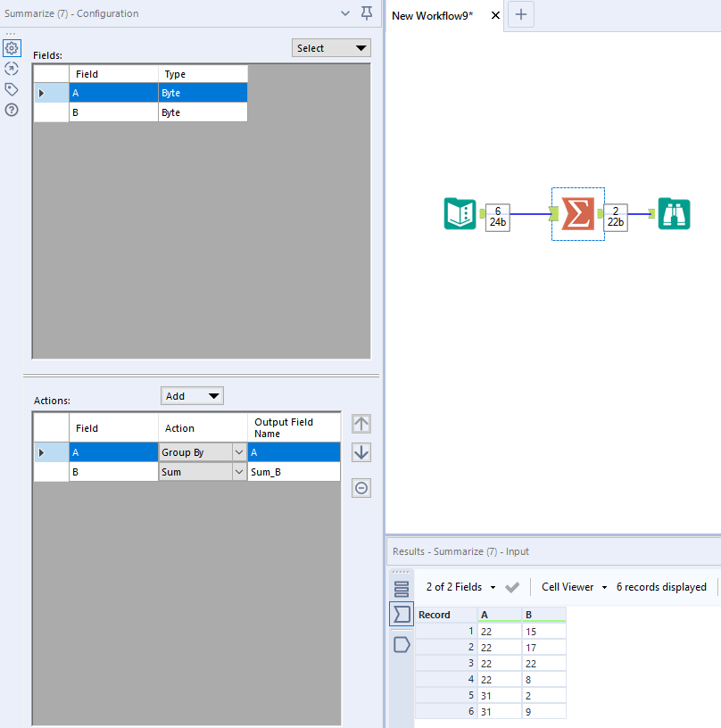Open a new workflow with the plus button
Screen dimensions: 721x728
pos(520,15)
